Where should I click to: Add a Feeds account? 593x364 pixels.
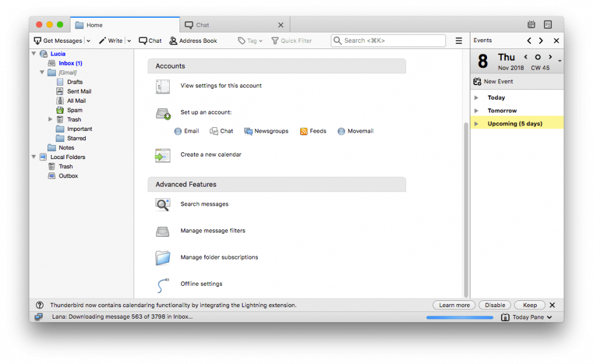[x=312, y=130]
